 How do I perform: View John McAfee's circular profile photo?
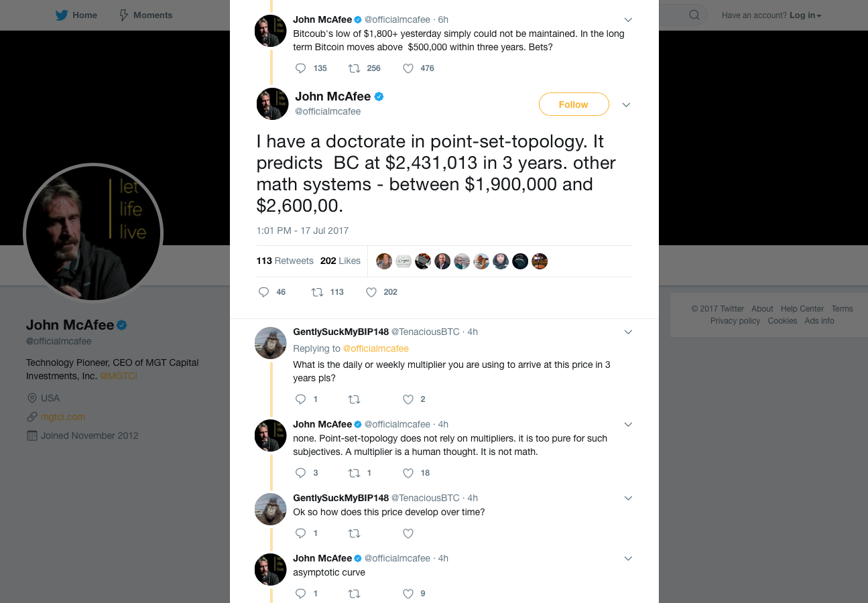click(92, 232)
